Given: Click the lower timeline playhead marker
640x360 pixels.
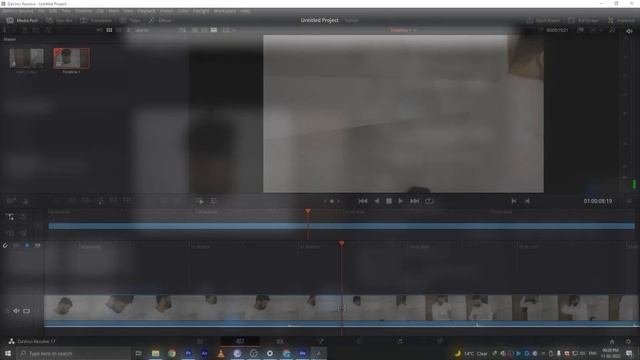Looking at the screenshot, I should click(341, 244).
